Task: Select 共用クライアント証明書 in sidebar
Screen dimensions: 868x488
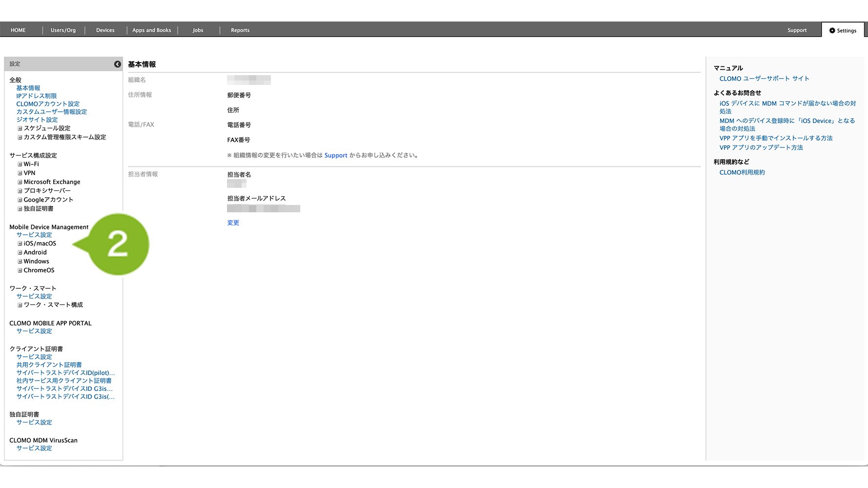Action: click(x=49, y=365)
